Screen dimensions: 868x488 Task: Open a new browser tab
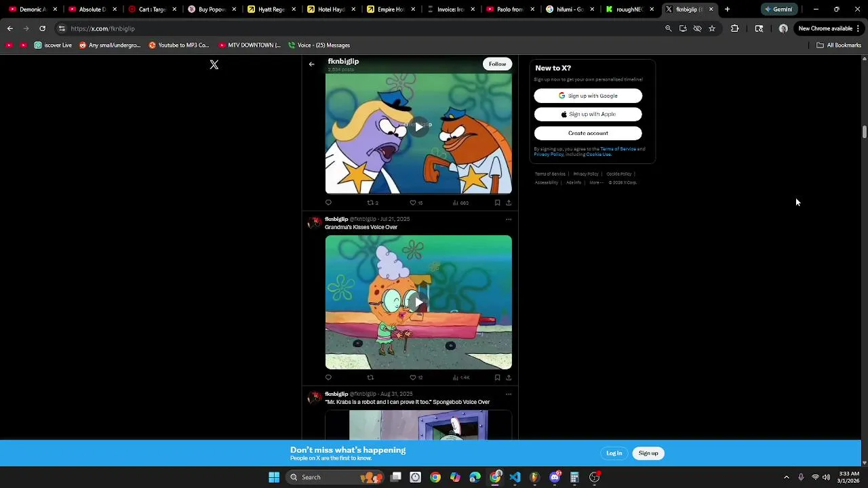point(727,9)
